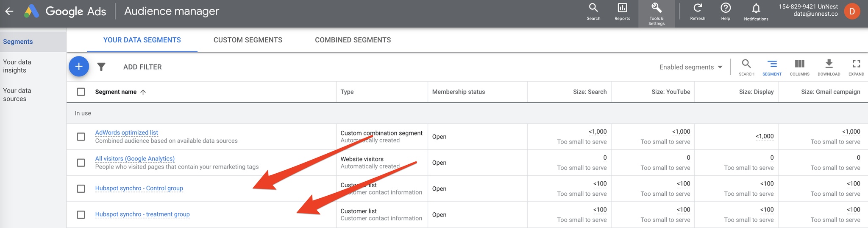The height and width of the screenshot is (228, 868).
Task: Click Custom combination segment type text
Action: tap(381, 133)
